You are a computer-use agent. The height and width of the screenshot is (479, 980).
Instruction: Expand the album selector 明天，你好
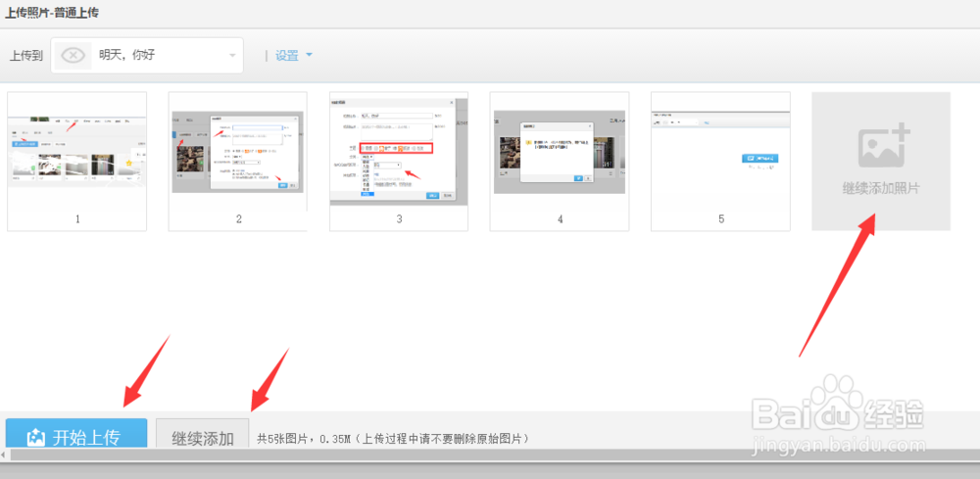pos(147,56)
